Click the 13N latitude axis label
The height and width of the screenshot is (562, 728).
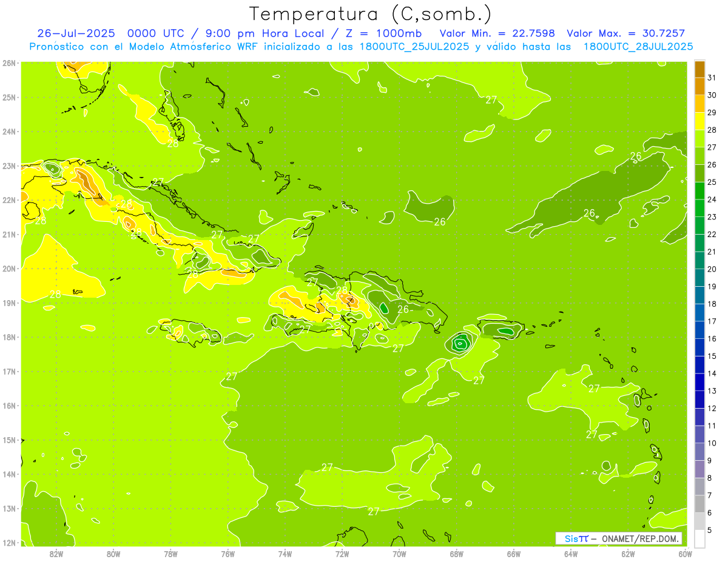pos(8,509)
